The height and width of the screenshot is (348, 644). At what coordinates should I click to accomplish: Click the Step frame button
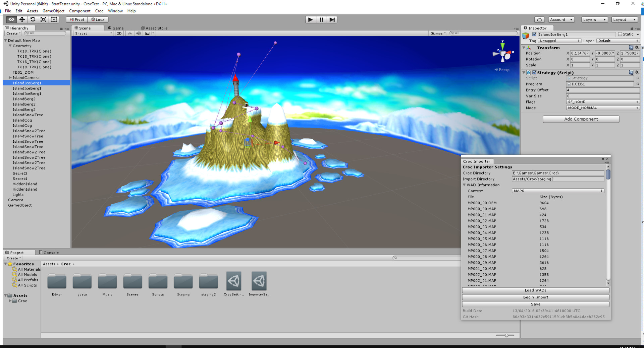click(332, 19)
